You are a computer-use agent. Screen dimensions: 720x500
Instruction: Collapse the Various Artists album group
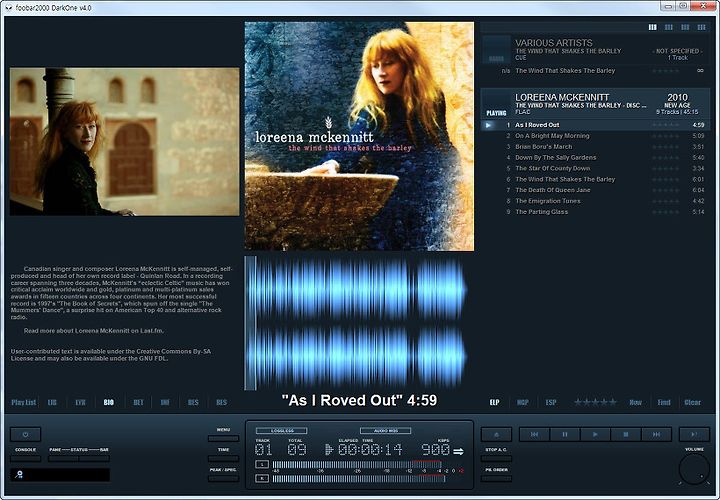595,49
